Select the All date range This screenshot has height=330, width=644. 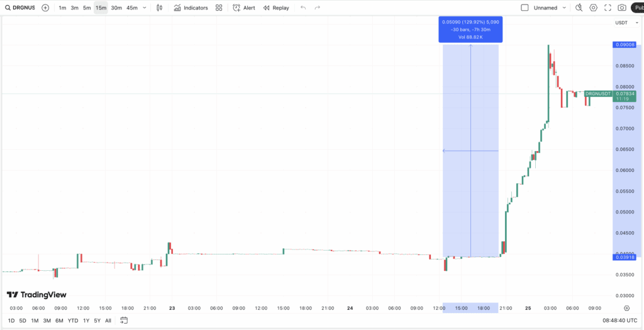tap(108, 321)
